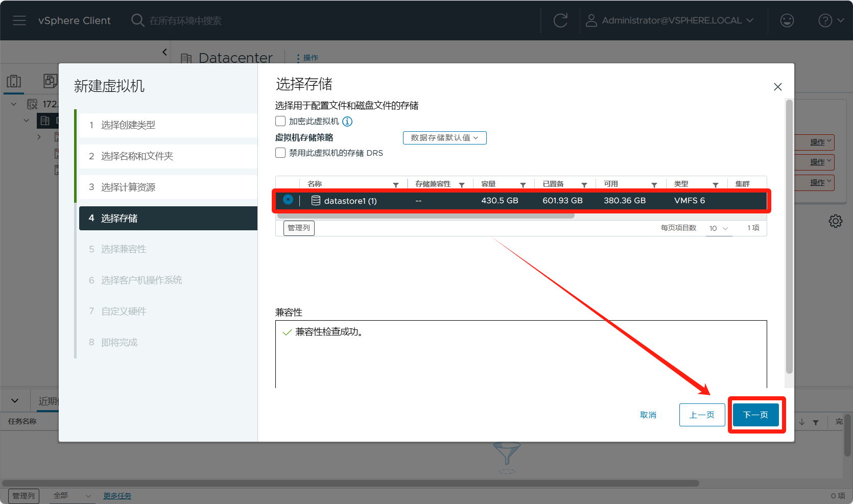Change items per page dropdown

(719, 228)
